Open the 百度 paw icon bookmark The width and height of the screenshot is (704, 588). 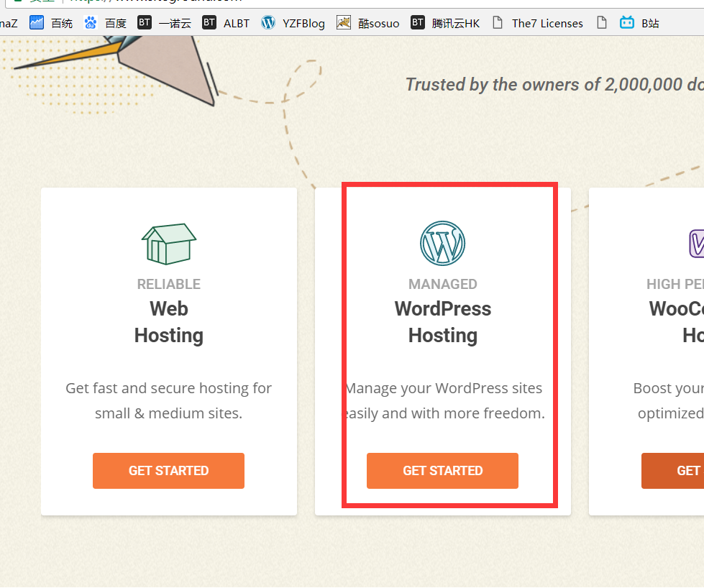pos(105,23)
